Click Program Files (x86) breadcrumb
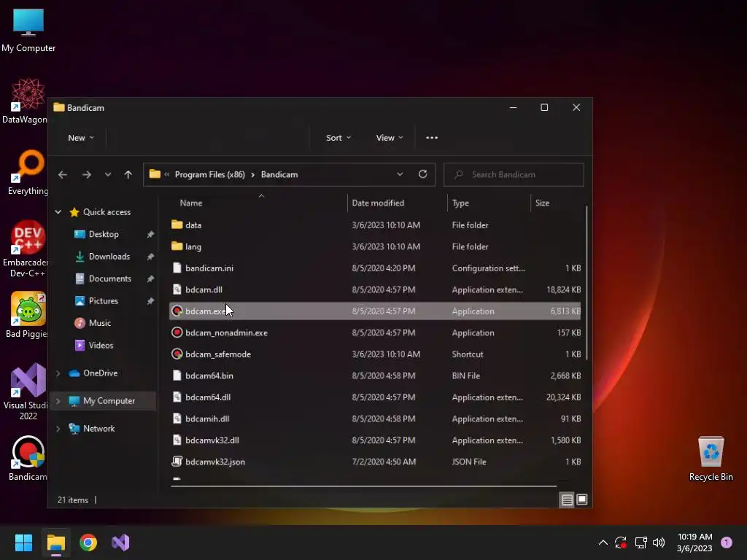This screenshot has height=560, width=747. (x=209, y=174)
